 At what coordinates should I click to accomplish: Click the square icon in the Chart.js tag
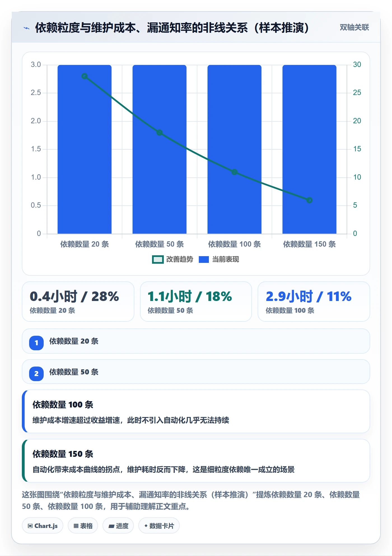click(30, 526)
